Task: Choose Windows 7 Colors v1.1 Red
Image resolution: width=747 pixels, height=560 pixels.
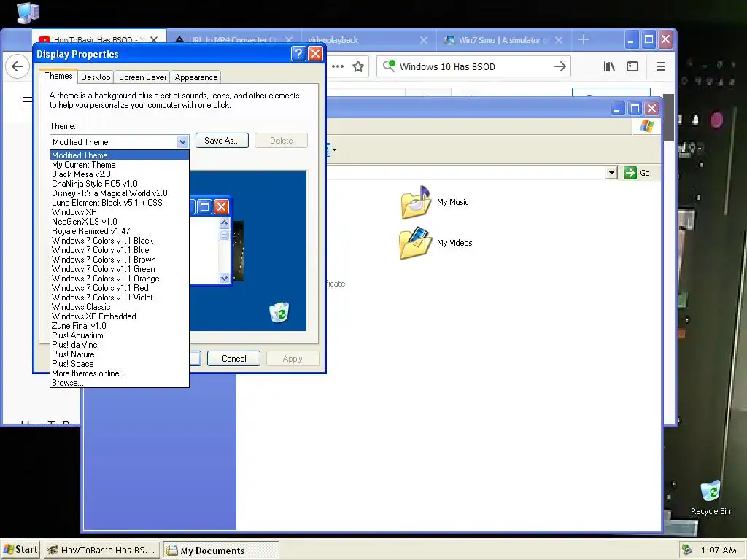Action: coord(120,289)
